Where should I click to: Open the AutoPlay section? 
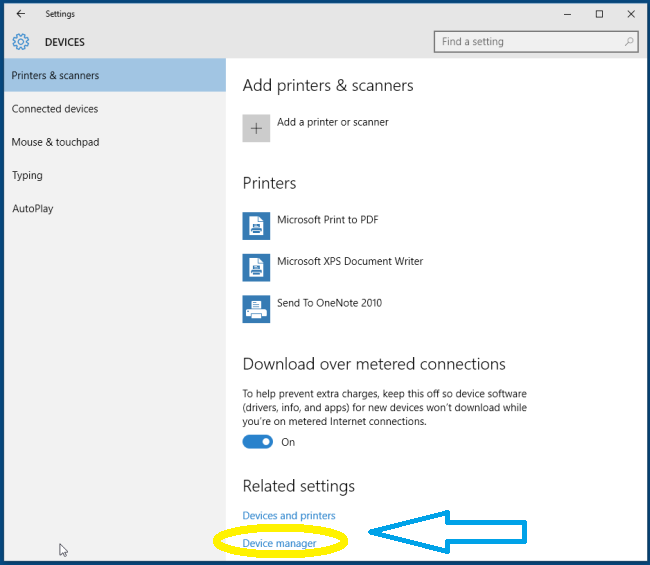pos(115,208)
